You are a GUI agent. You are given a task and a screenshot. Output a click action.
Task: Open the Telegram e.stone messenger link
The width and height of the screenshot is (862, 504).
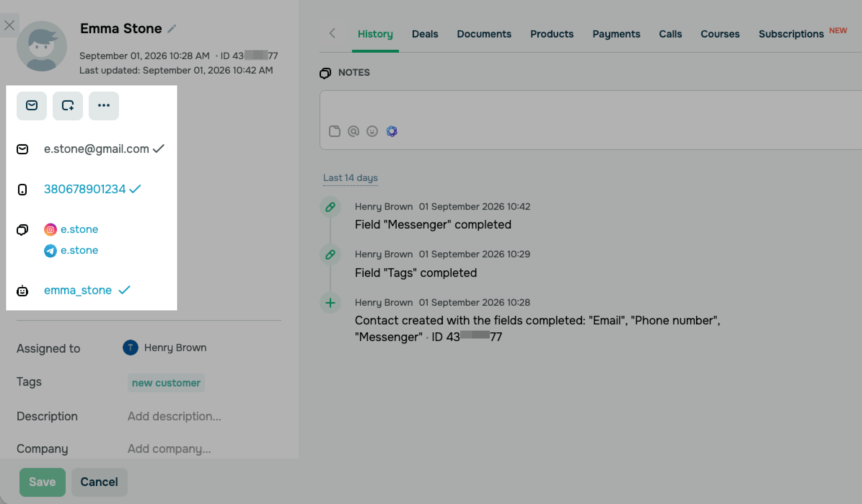click(79, 250)
